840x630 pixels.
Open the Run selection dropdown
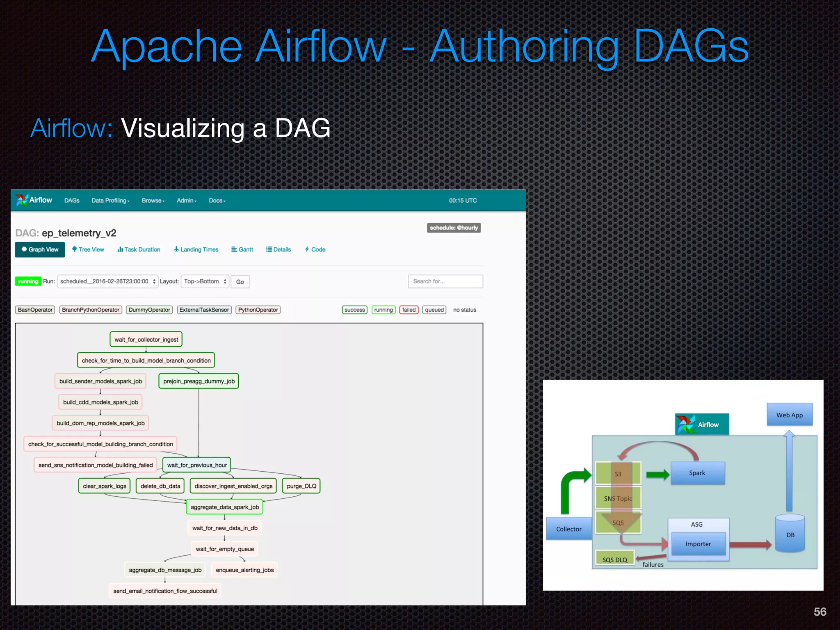click(x=107, y=281)
